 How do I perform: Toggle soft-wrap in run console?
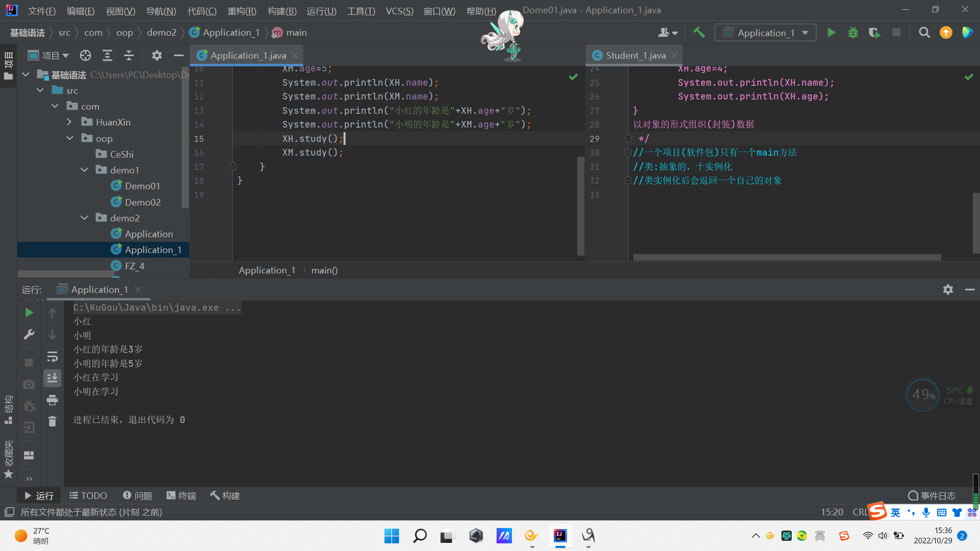52,356
